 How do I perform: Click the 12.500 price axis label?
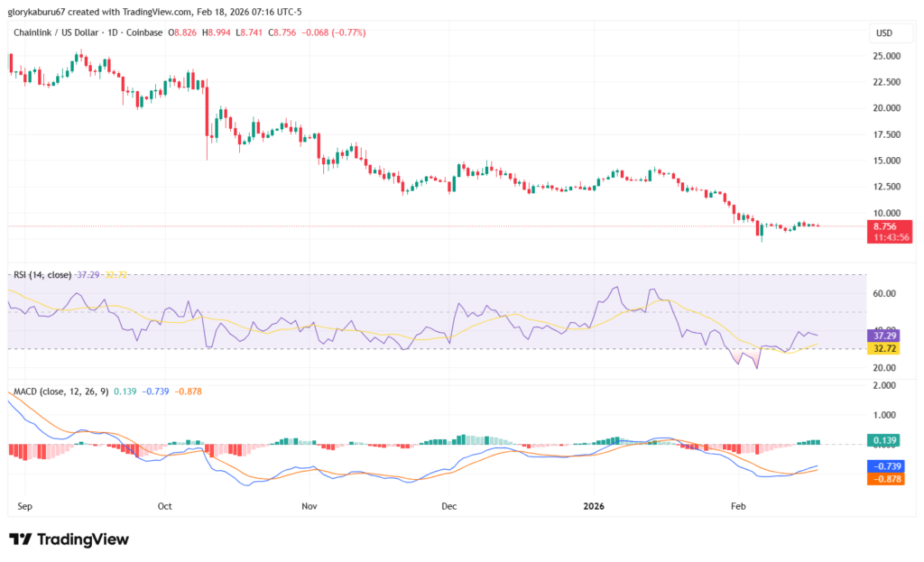pos(886,186)
